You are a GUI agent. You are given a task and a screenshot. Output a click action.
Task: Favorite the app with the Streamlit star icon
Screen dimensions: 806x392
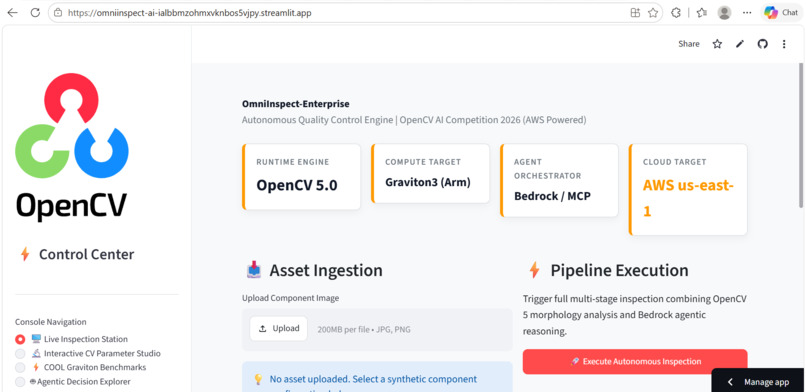click(x=717, y=44)
